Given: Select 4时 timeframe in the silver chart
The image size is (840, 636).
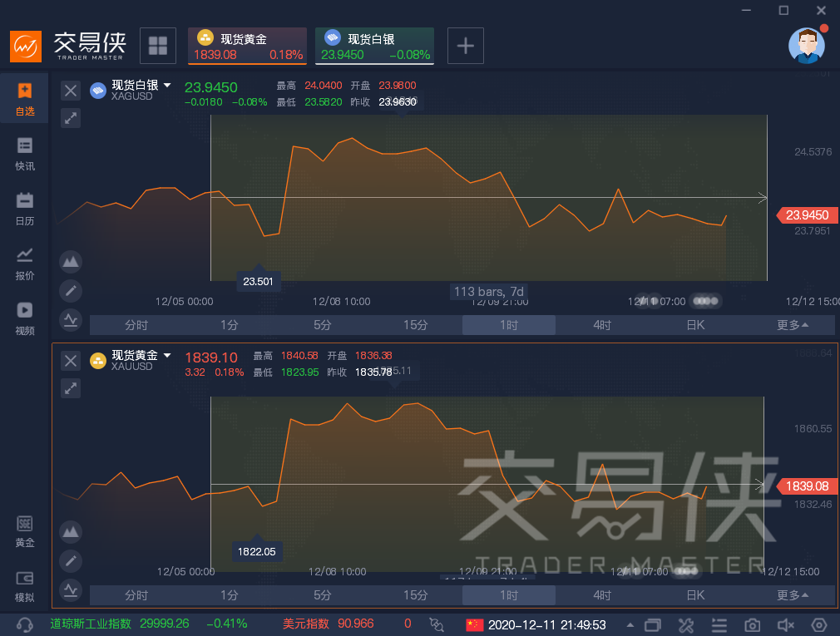Looking at the screenshot, I should [602, 325].
